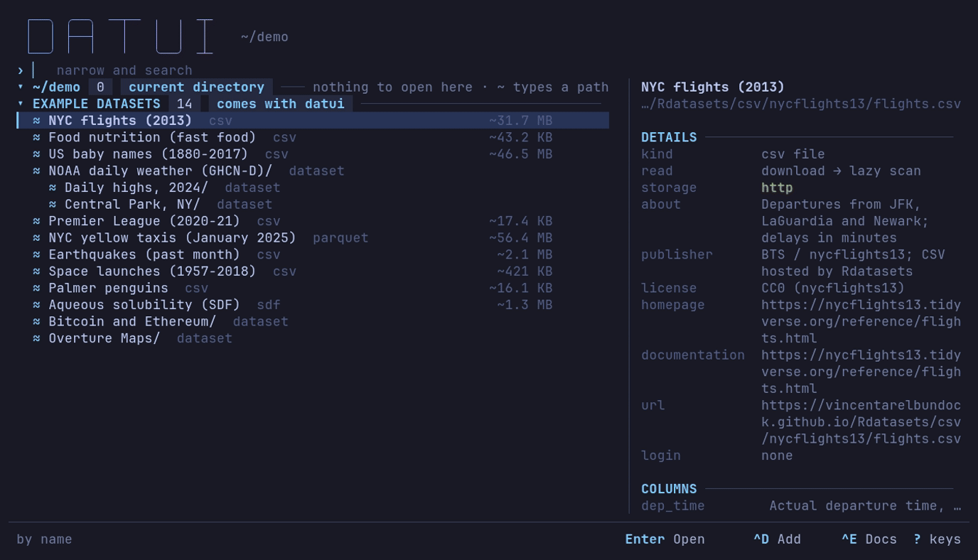Click the ≈ icon beside NYC yellow taxis
The width and height of the screenshot is (978, 560).
(x=36, y=238)
